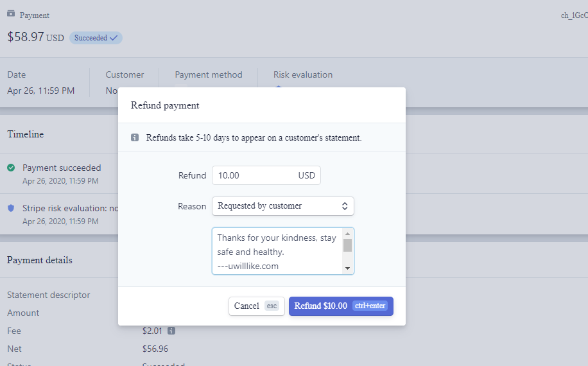588x366 pixels.
Task: Click the Risk evaluation heading
Action: 303,74
